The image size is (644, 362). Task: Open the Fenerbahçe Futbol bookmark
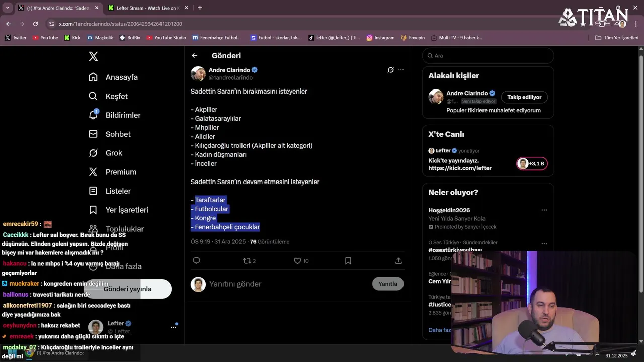tap(216, 38)
